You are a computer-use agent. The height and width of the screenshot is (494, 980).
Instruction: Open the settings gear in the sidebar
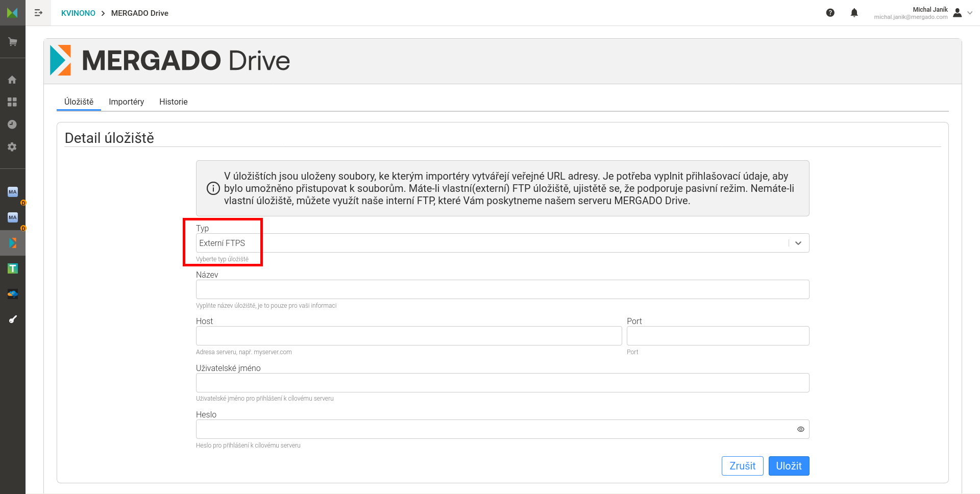[x=12, y=147]
